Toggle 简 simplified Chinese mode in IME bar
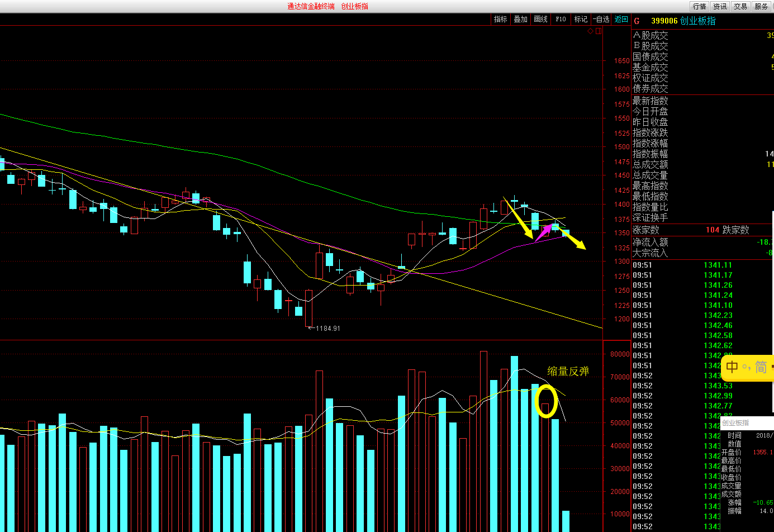This screenshot has width=774, height=532. [x=761, y=367]
